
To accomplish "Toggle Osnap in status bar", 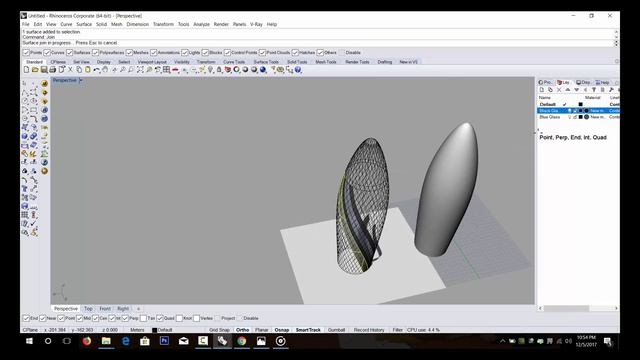I will [x=282, y=330].
